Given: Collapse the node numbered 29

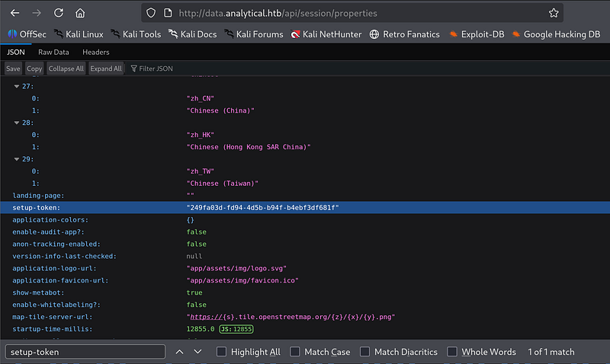Looking at the screenshot, I should click(x=17, y=159).
